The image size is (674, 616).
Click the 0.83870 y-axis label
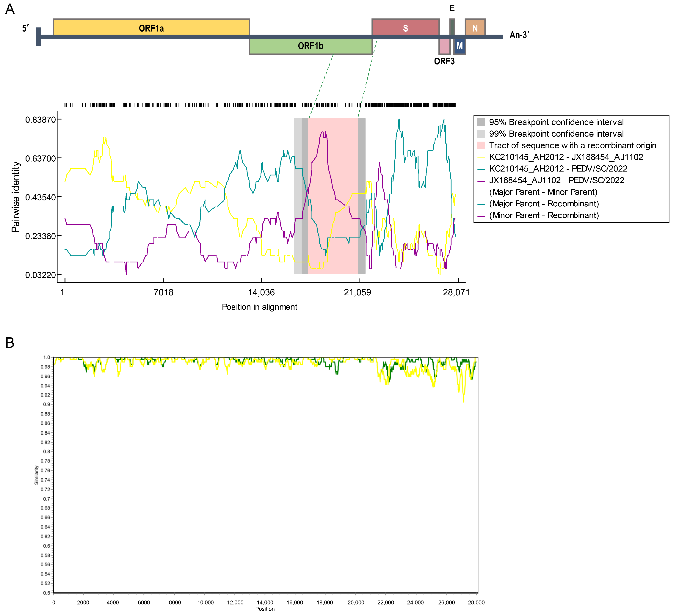coord(40,120)
